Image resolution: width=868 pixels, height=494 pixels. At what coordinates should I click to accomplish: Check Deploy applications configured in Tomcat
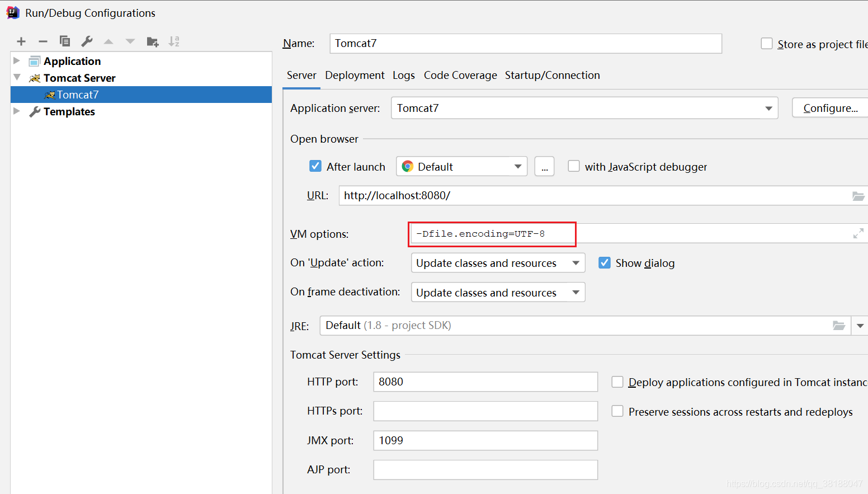coord(617,382)
